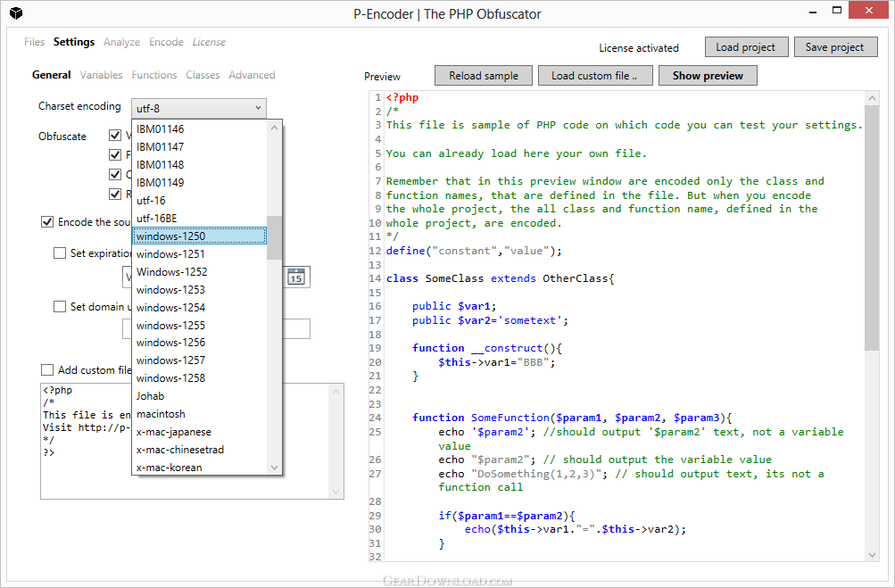Click the Save project button

tap(835, 46)
